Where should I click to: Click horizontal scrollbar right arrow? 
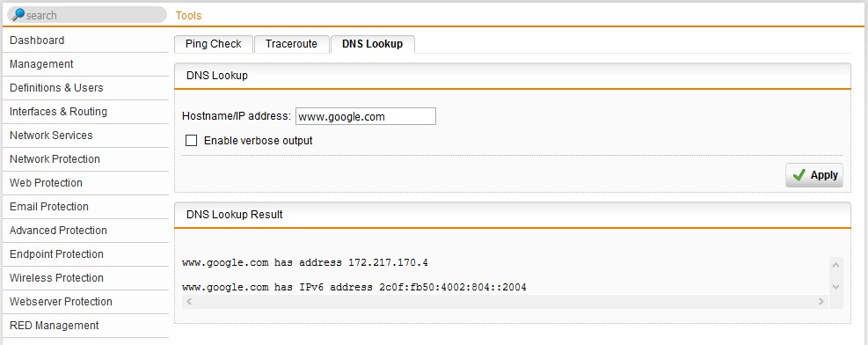coord(821,302)
